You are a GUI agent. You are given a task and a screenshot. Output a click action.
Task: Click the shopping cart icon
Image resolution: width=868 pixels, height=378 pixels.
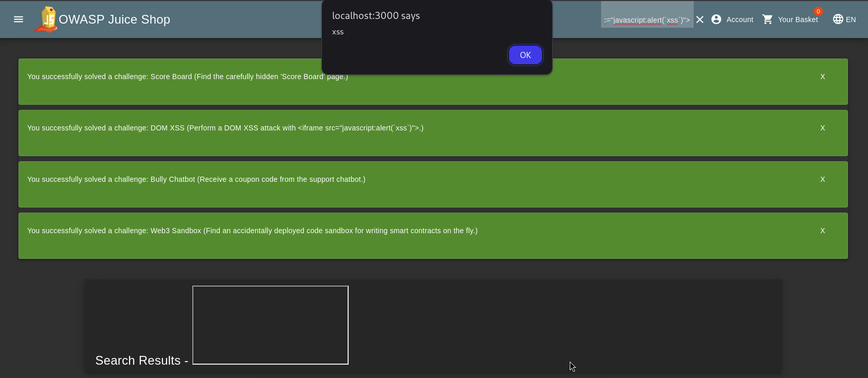(x=768, y=20)
